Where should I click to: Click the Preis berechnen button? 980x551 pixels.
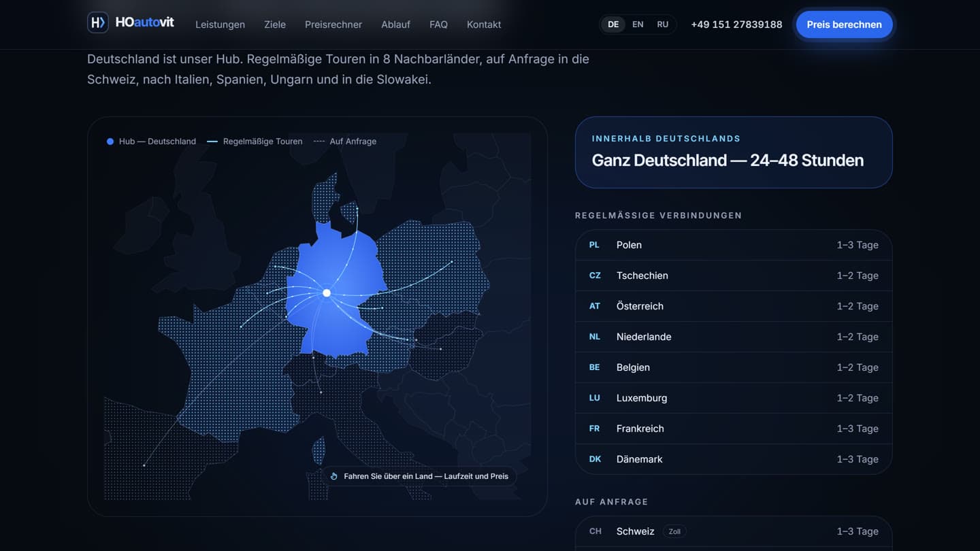(x=844, y=24)
